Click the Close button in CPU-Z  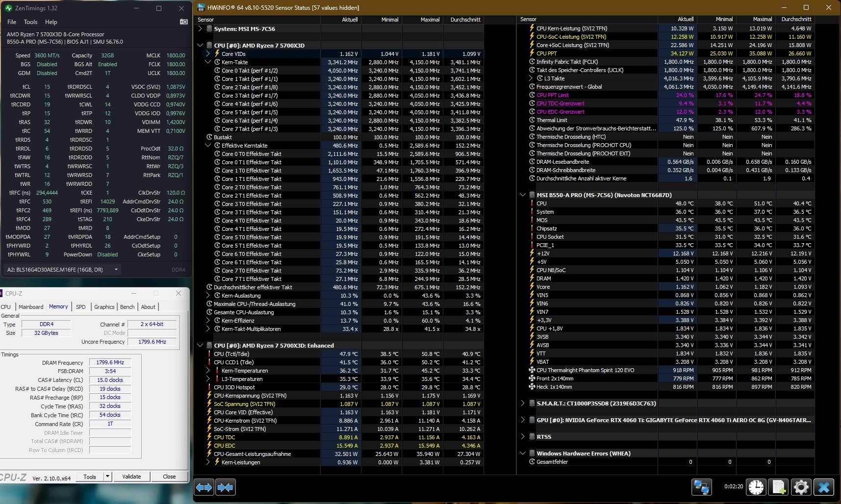[169, 477]
